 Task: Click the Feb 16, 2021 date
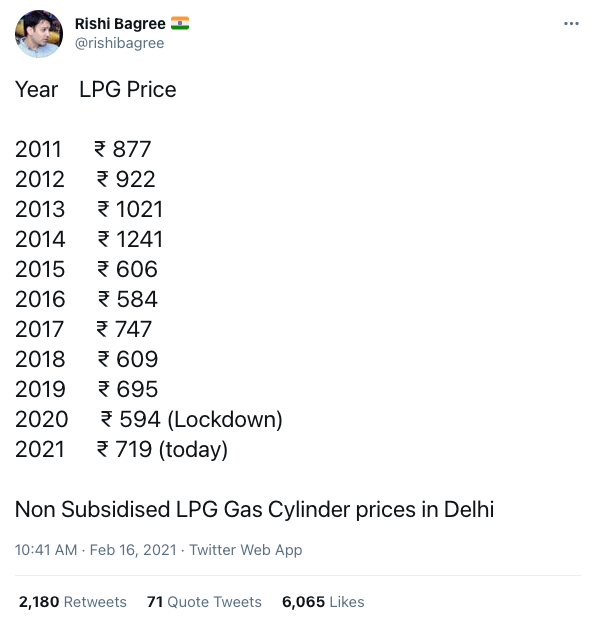click(133, 550)
